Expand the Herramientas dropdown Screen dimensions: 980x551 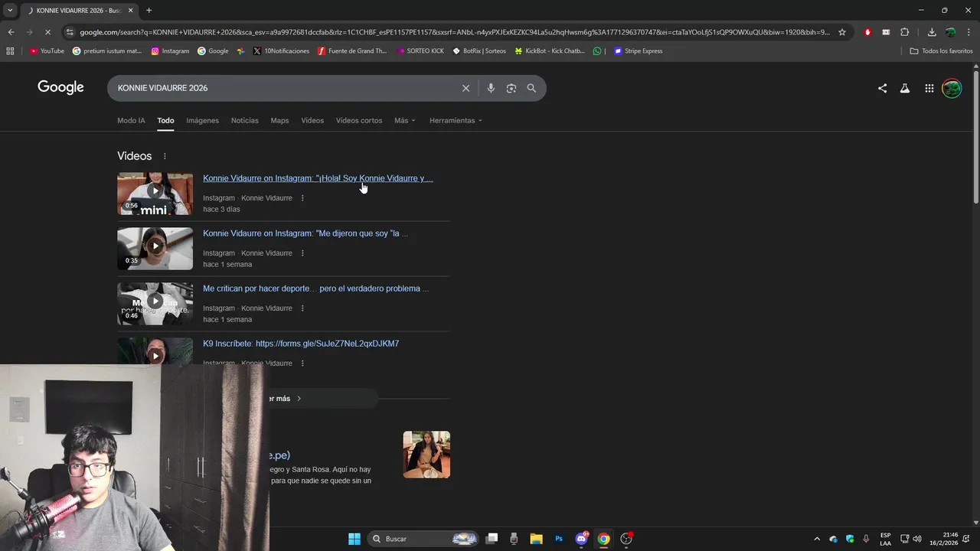[456, 121]
